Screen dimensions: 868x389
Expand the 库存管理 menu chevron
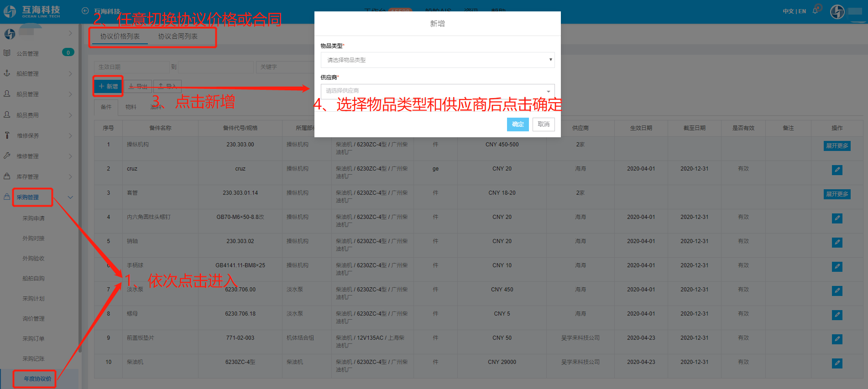click(70, 176)
